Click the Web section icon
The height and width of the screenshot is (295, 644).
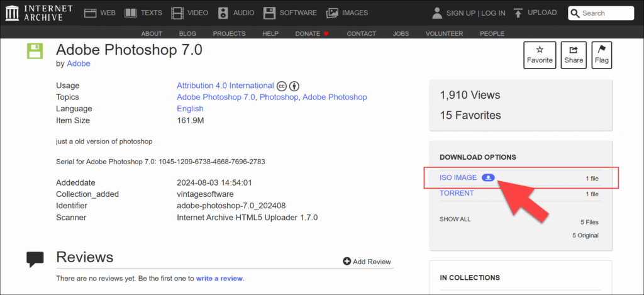click(91, 13)
